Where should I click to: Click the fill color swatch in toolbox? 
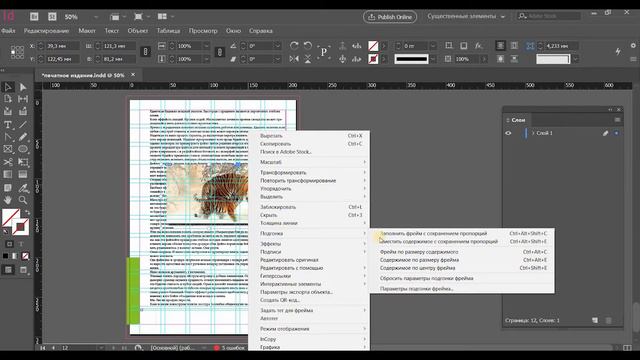click(x=11, y=217)
